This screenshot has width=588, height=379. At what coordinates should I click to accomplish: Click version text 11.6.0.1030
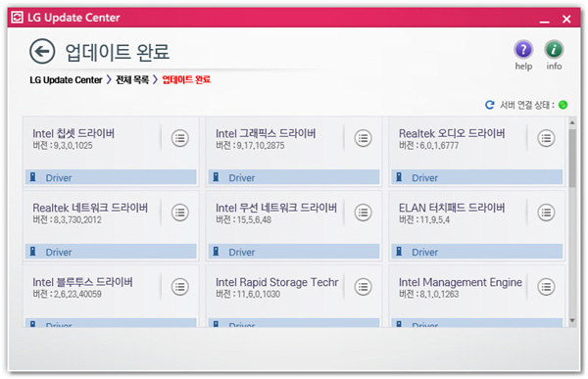[x=259, y=294]
